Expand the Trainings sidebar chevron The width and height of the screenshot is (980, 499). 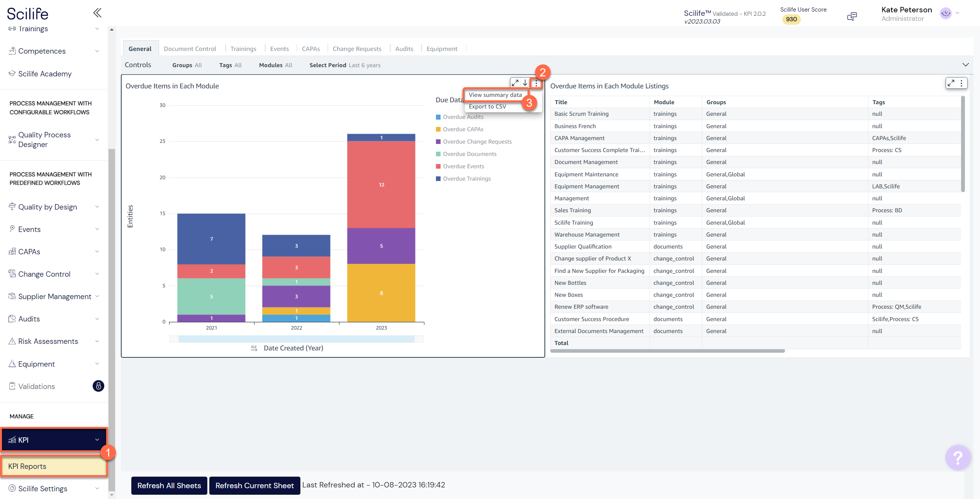[x=97, y=29]
